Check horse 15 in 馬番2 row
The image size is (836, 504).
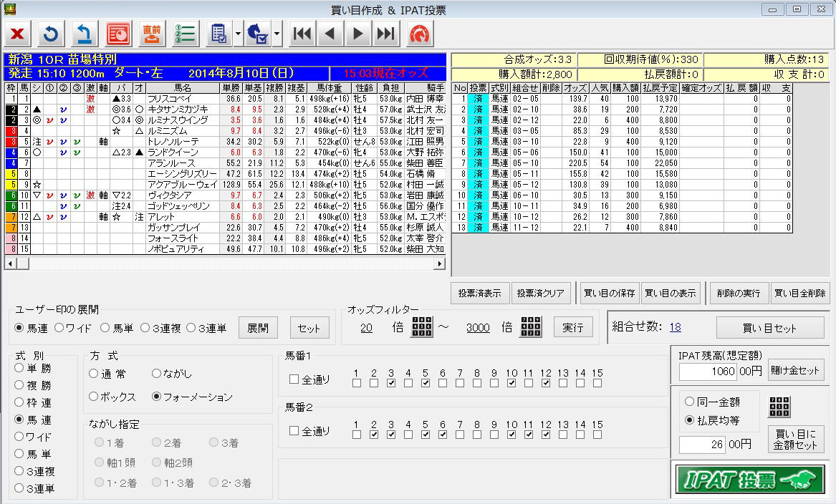[x=597, y=435]
